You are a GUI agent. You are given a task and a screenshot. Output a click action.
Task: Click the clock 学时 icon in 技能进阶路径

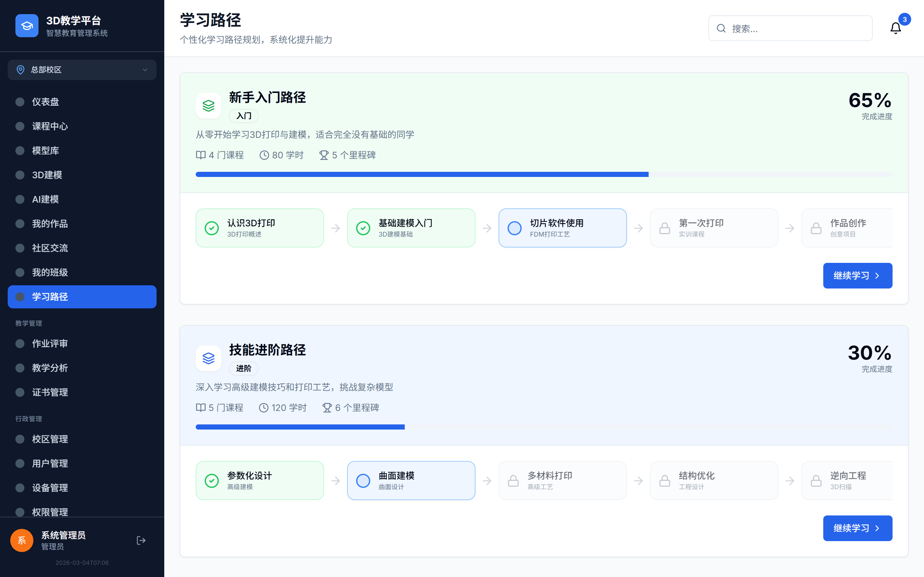[x=263, y=407]
